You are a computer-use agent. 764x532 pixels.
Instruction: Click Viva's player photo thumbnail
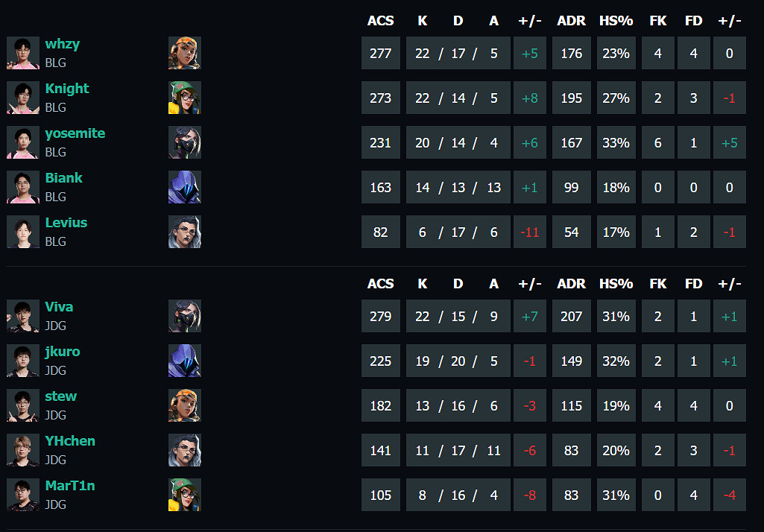tap(23, 317)
